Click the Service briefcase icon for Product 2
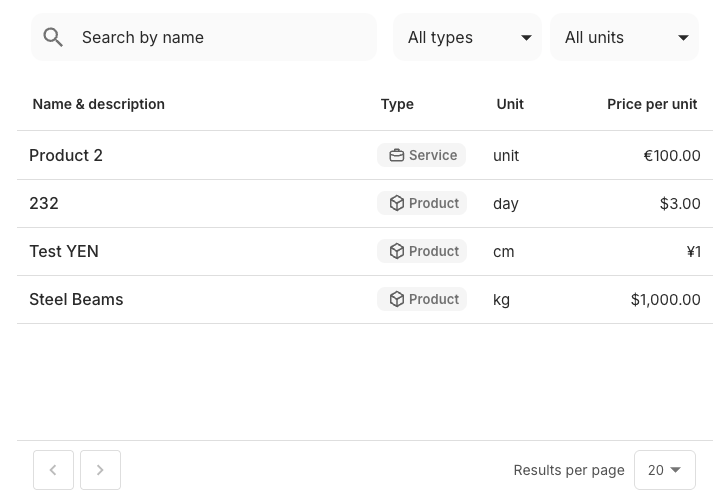 coord(397,155)
